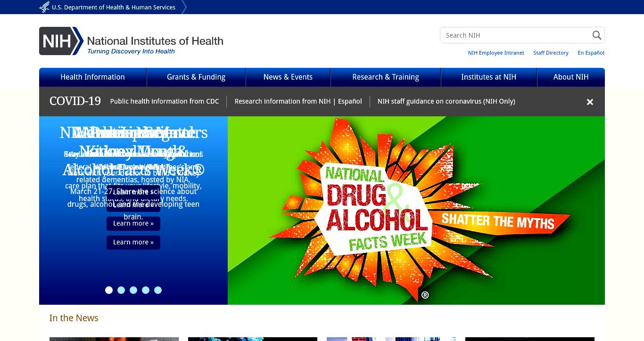Click the Turning Discovery Into Health tagline
Screen dimensions: 644x341
131,51
